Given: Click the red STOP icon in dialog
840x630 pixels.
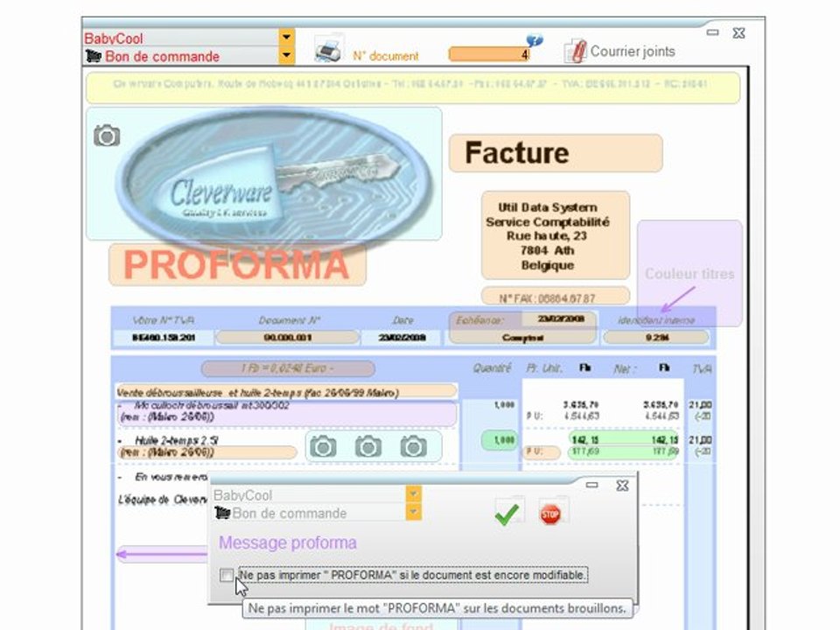Looking at the screenshot, I should 550,514.
